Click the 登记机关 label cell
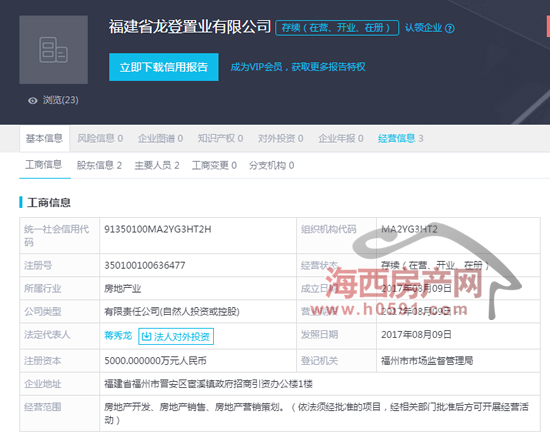The image size is (550, 435). pyautogui.click(x=336, y=361)
